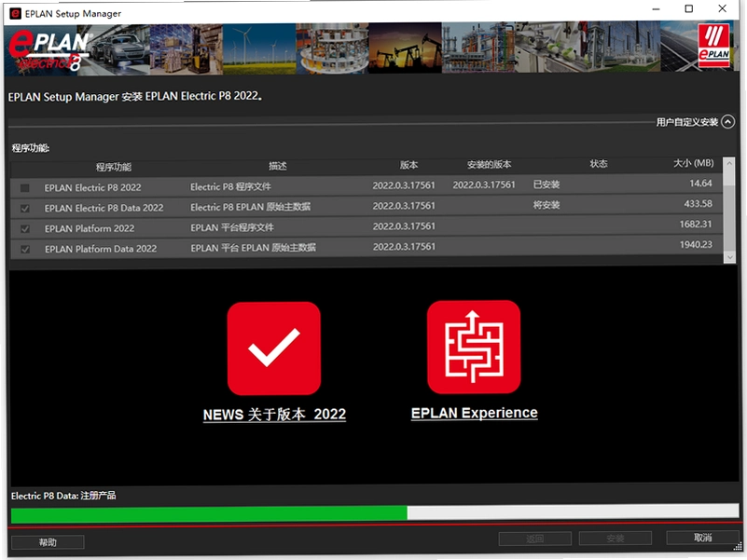Click the 帮助 button
Screen dimensions: 747x560
click(48, 542)
